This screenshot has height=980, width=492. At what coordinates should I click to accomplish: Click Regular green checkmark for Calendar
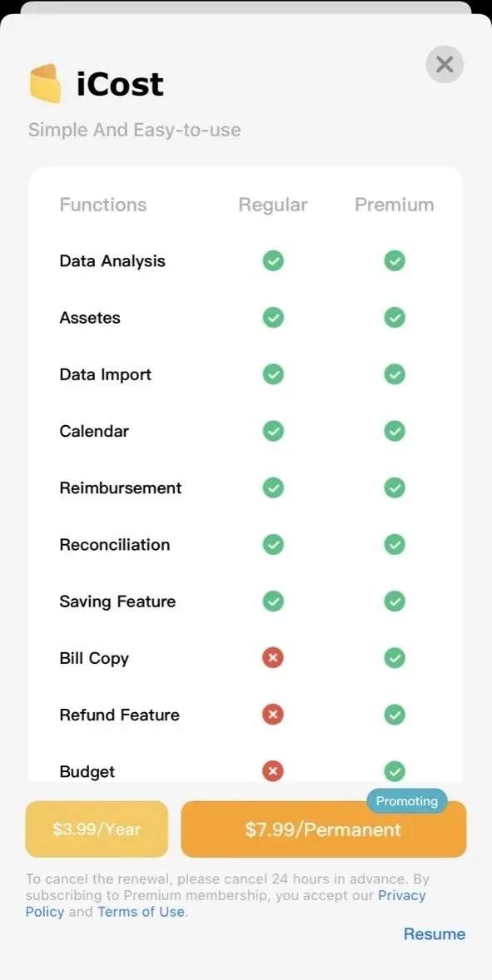pos(273,431)
